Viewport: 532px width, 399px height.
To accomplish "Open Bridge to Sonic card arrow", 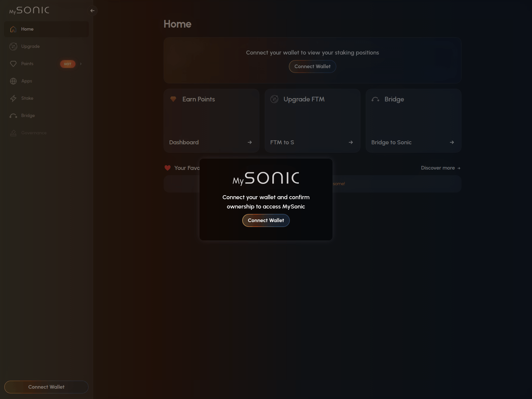I will coord(452,142).
